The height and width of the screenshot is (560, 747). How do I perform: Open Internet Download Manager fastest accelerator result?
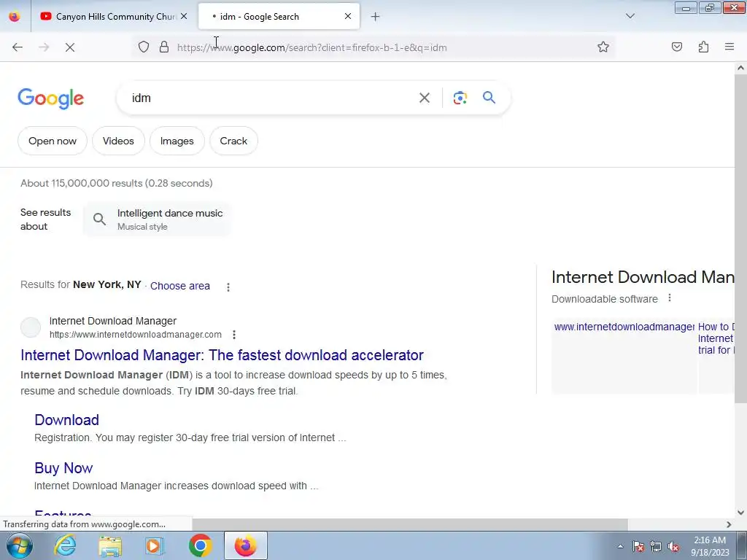(x=222, y=355)
